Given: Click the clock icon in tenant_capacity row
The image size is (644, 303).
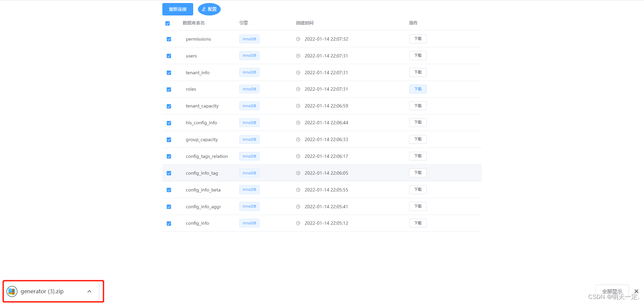Looking at the screenshot, I should pyautogui.click(x=298, y=106).
